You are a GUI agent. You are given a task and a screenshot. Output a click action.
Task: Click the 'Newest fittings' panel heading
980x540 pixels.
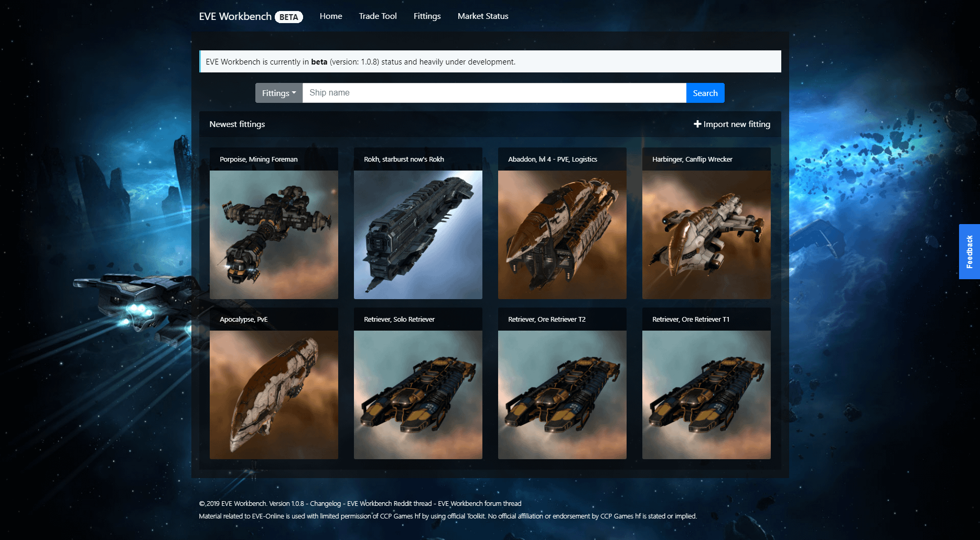pyautogui.click(x=237, y=124)
